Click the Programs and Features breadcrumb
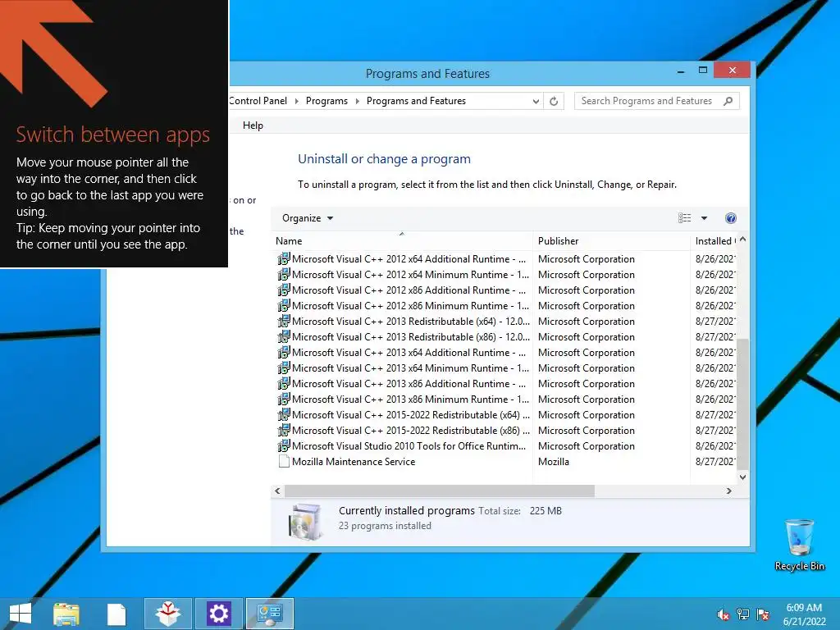This screenshot has width=840, height=630. point(416,101)
